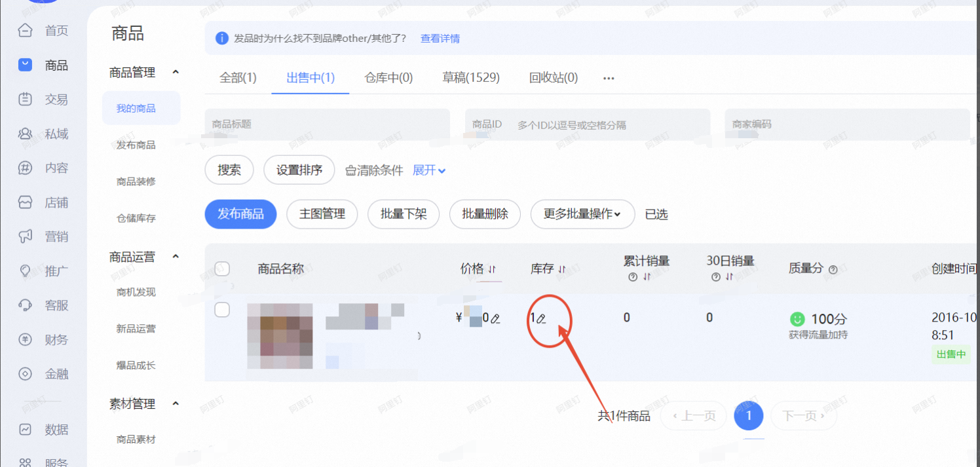
Task: Switch to the 全部(1) tab
Action: pyautogui.click(x=238, y=77)
